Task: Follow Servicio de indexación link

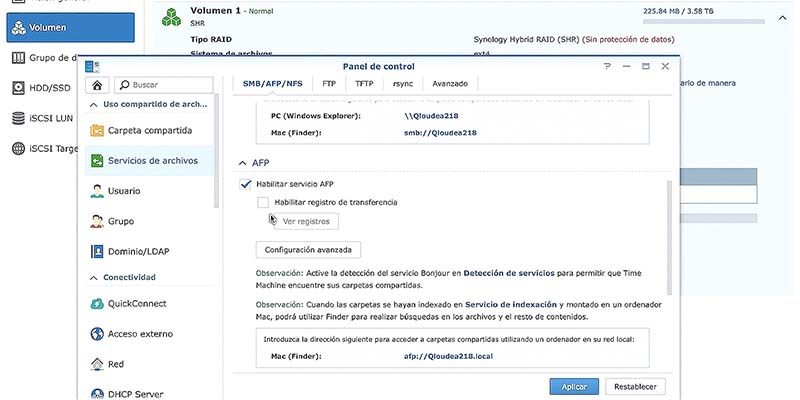Action: [511, 305]
